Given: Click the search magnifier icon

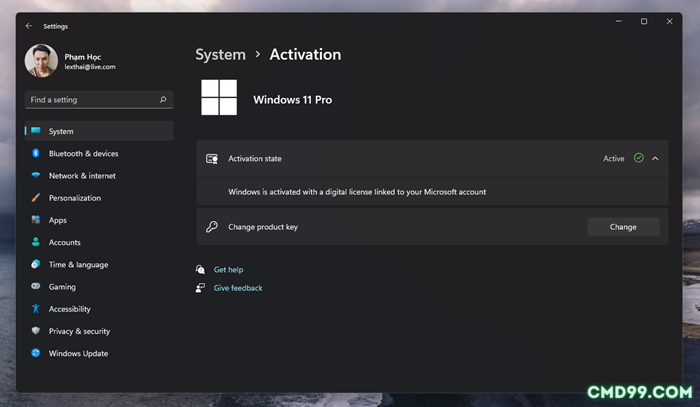Looking at the screenshot, I should click(163, 100).
